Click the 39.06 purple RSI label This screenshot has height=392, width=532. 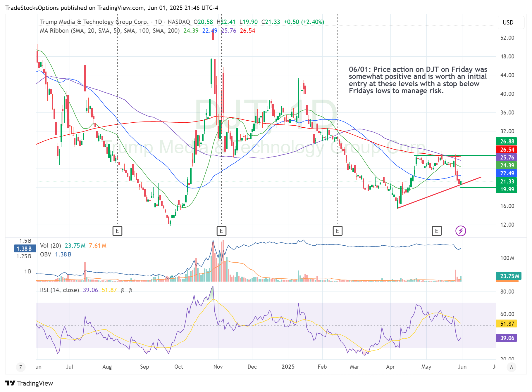(x=507, y=338)
